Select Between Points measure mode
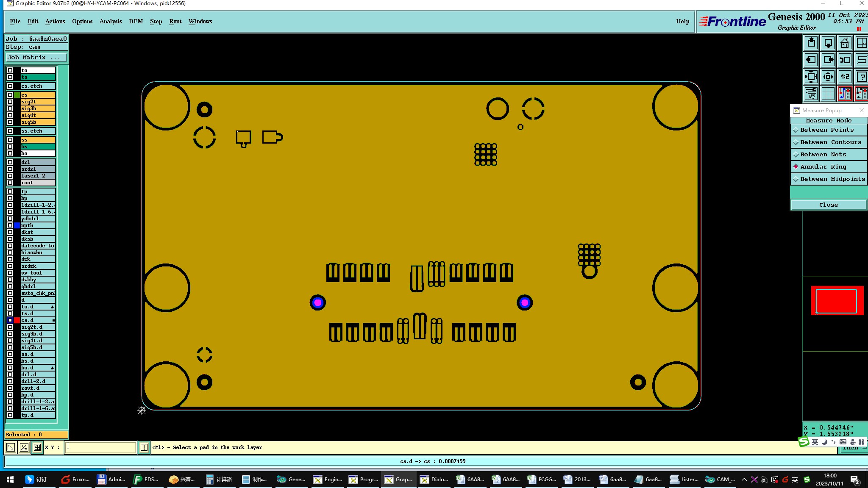This screenshot has height=488, width=868. tap(826, 130)
